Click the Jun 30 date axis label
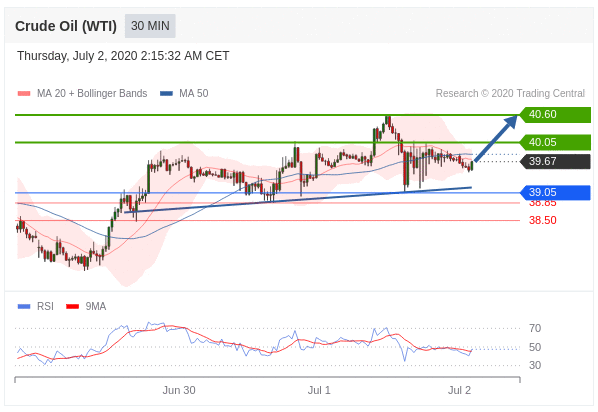598x412 pixels. 179,390
